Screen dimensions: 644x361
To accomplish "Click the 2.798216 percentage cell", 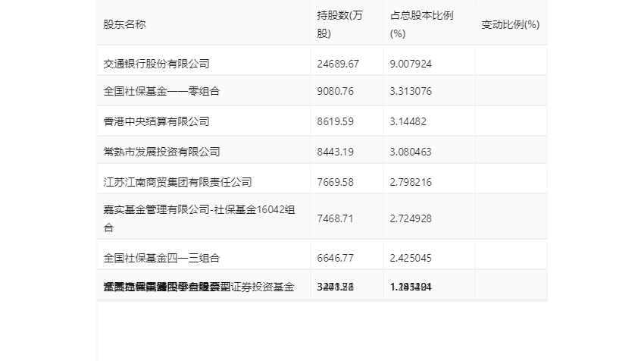I will [411, 182].
